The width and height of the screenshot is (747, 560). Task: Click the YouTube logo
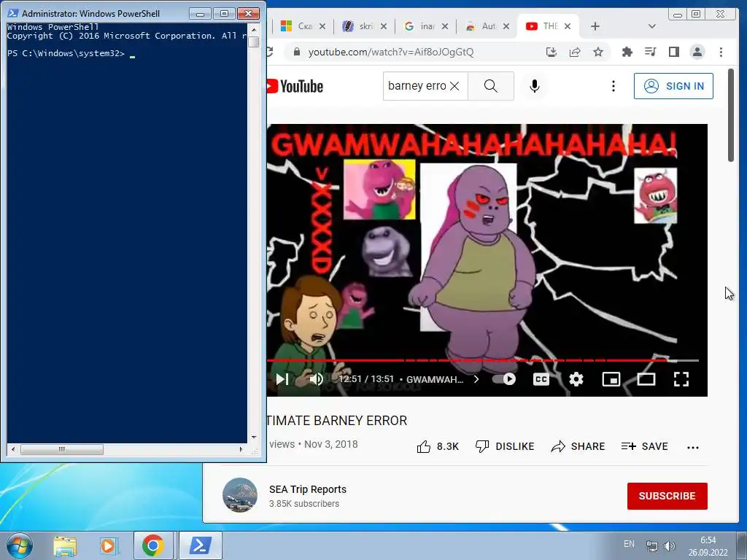pos(295,86)
